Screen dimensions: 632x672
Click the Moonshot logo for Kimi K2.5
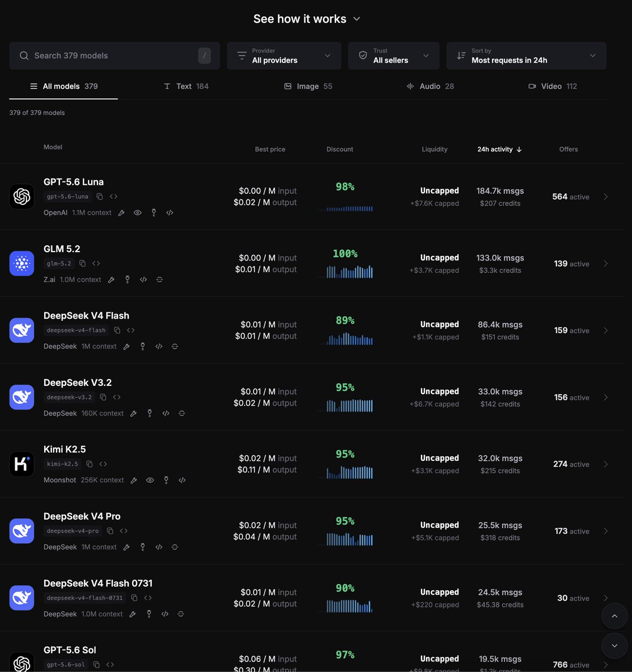click(22, 464)
